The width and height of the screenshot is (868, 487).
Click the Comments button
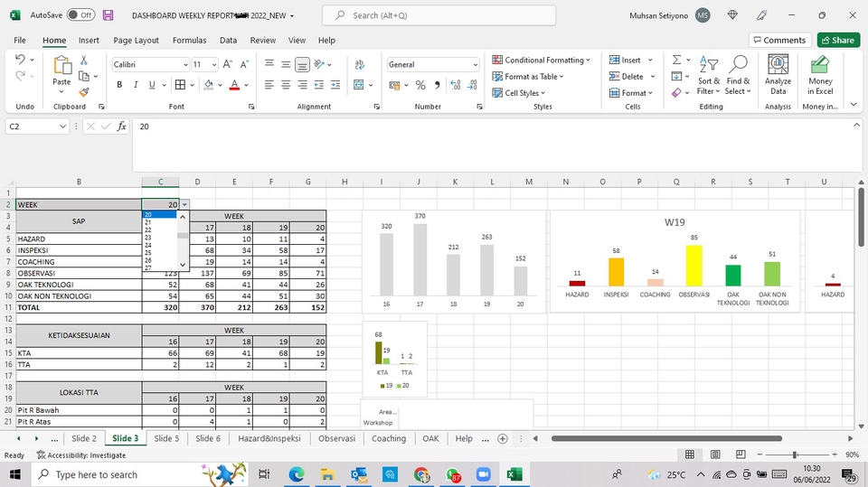coord(778,41)
